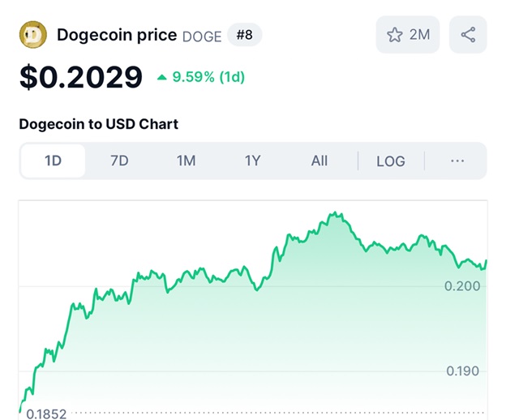Toggle the LOG scale option
The image size is (506, 420).
coord(390,161)
